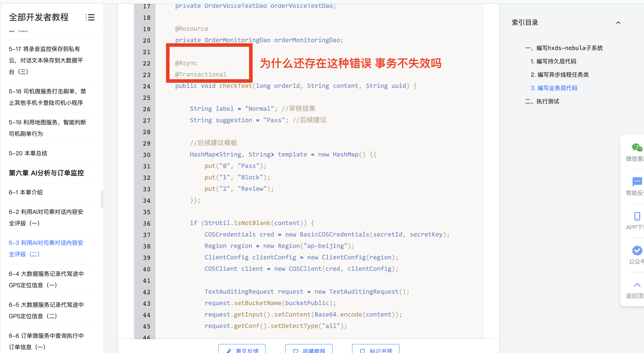The image size is (644, 353).
Task: Click the back-to-top arrow icon
Action: click(x=637, y=285)
